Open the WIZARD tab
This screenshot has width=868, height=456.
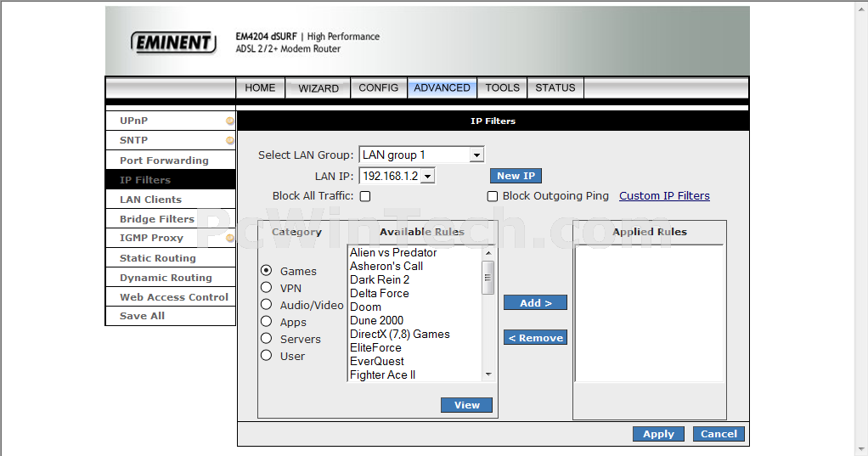click(x=318, y=88)
